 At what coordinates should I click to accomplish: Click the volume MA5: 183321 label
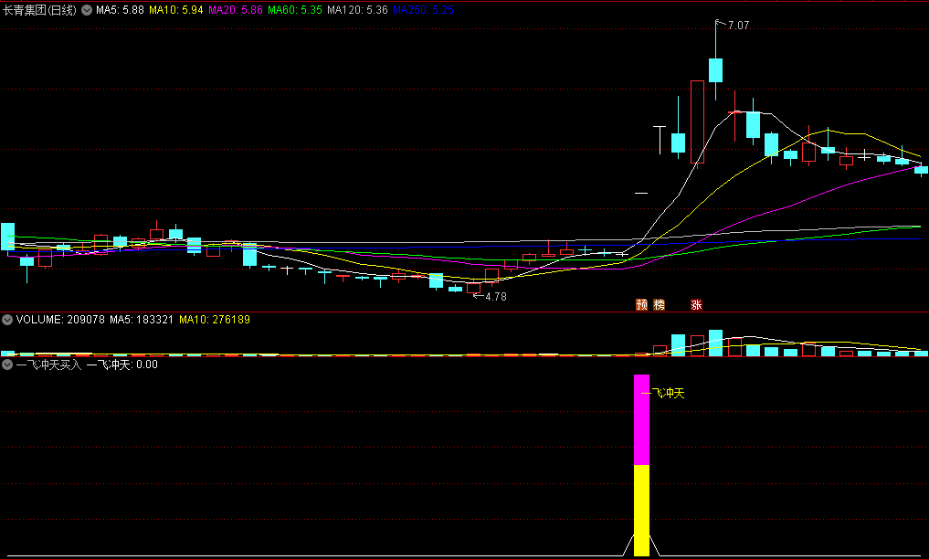pyautogui.click(x=142, y=320)
